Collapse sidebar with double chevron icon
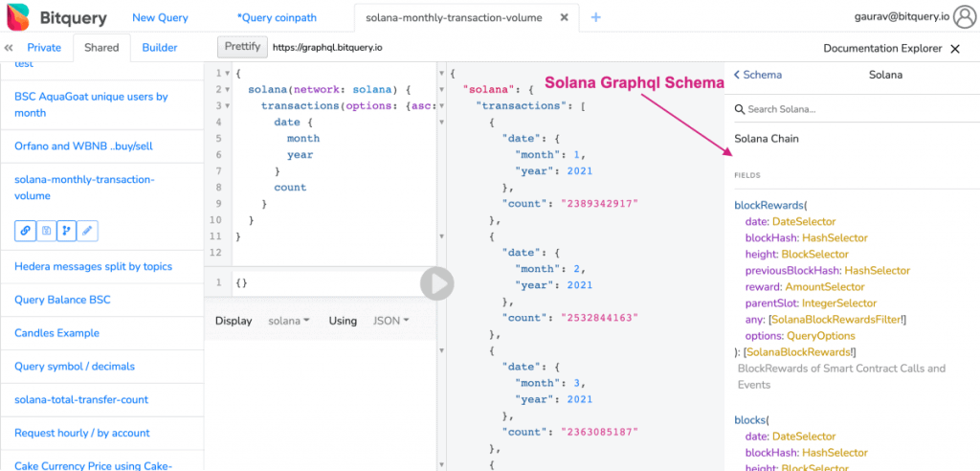Image resolution: width=980 pixels, height=471 pixels. (x=9, y=48)
